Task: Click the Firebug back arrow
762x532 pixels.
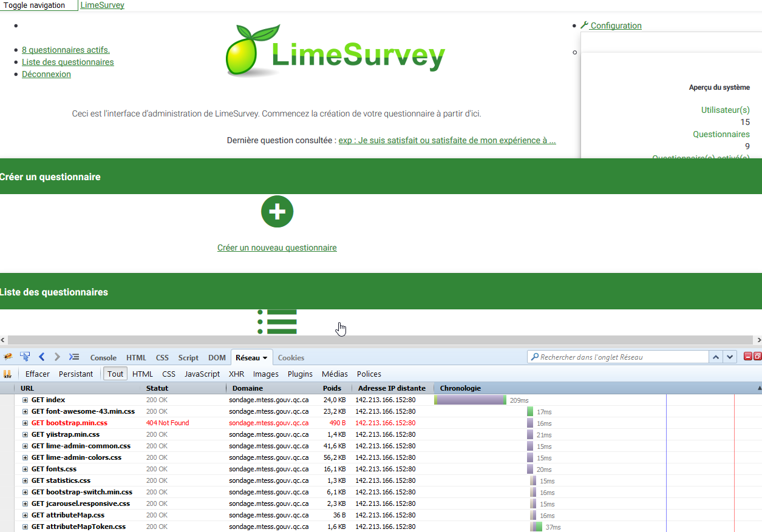Action: point(41,357)
